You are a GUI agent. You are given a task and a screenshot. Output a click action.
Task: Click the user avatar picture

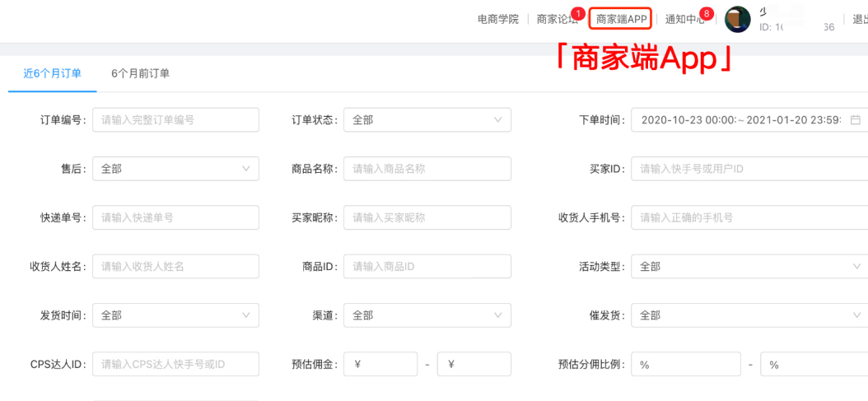pyautogui.click(x=738, y=20)
